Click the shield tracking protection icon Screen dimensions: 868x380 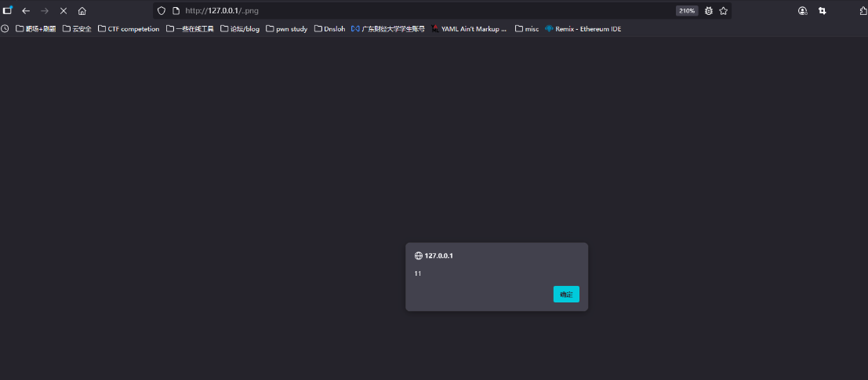coord(162,11)
